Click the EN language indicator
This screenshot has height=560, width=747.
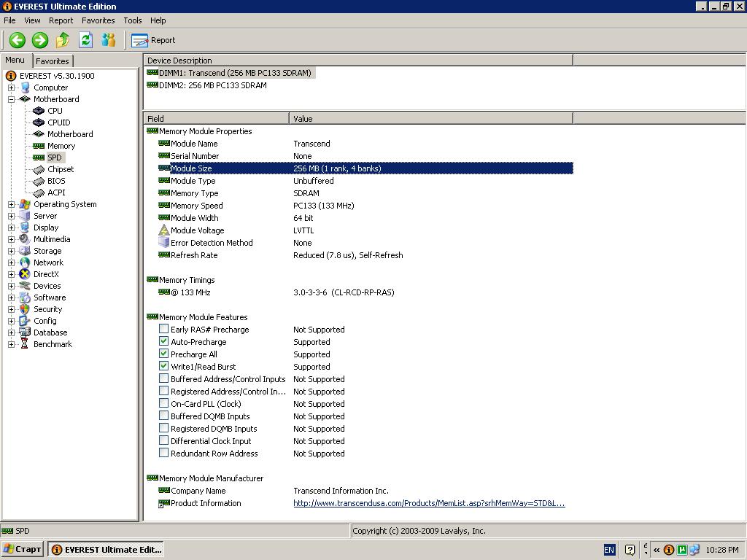coord(609,550)
